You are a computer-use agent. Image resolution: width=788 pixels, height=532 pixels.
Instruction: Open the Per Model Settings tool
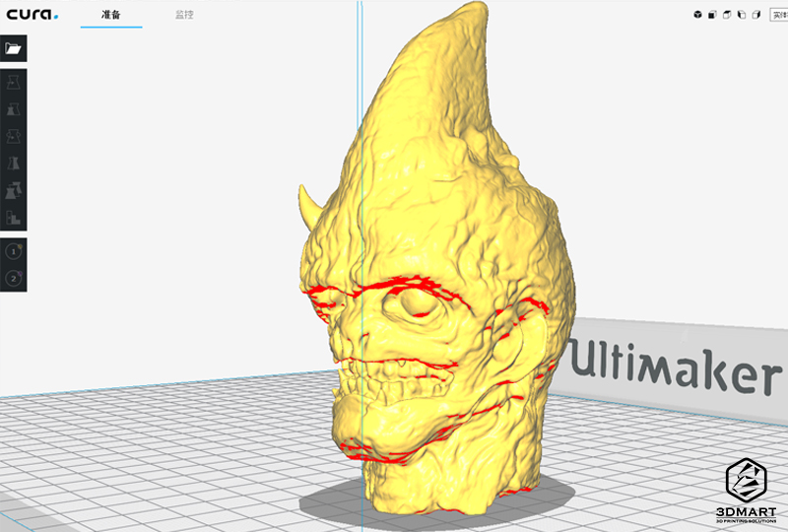pyautogui.click(x=14, y=190)
